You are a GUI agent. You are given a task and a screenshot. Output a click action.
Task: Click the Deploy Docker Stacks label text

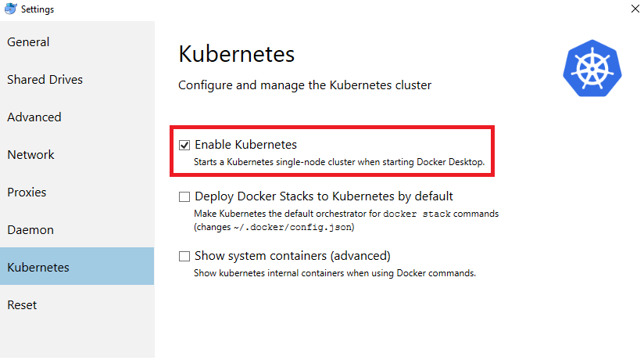(324, 196)
